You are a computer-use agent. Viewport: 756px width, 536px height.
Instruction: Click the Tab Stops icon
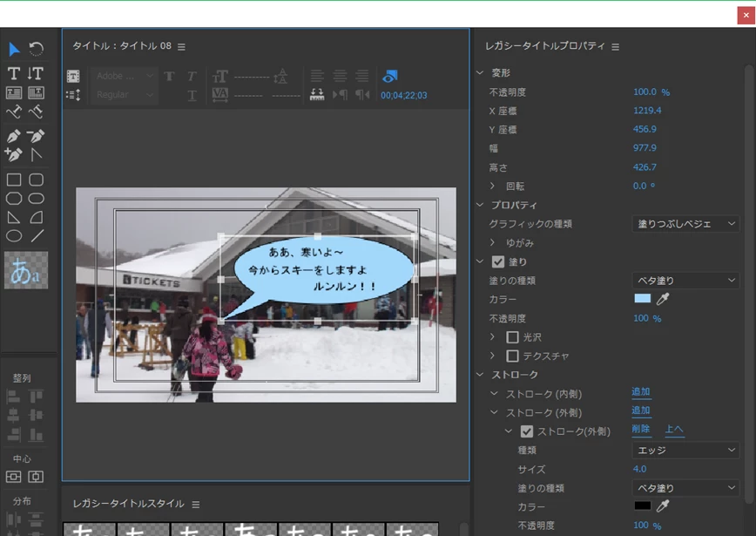pos(317,94)
